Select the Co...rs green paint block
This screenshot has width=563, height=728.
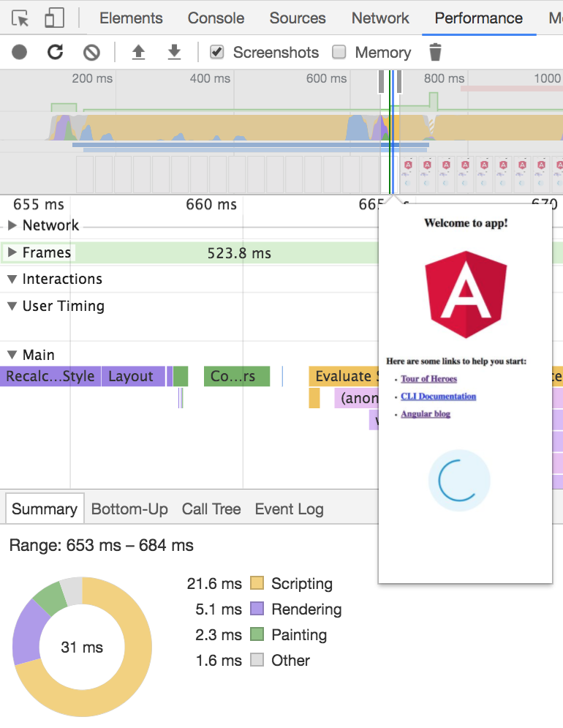(x=237, y=376)
